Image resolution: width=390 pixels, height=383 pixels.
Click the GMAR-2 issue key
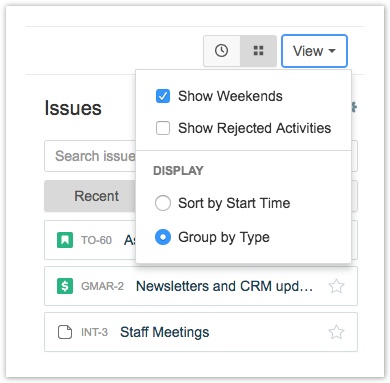pyautogui.click(x=102, y=286)
